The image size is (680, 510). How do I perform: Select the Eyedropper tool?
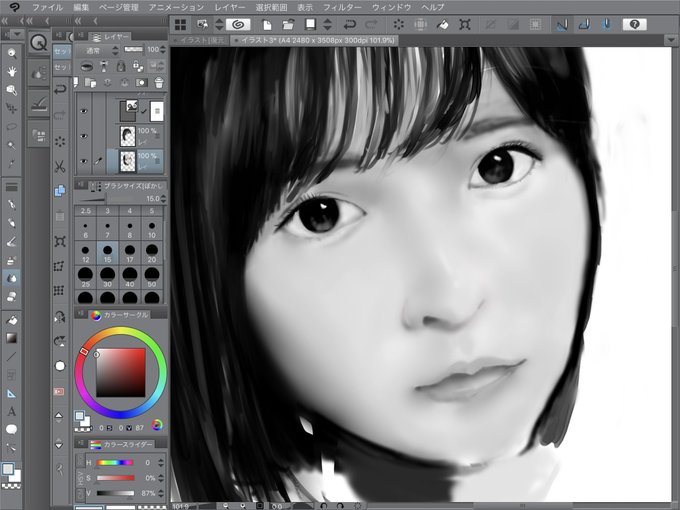pos(12,163)
